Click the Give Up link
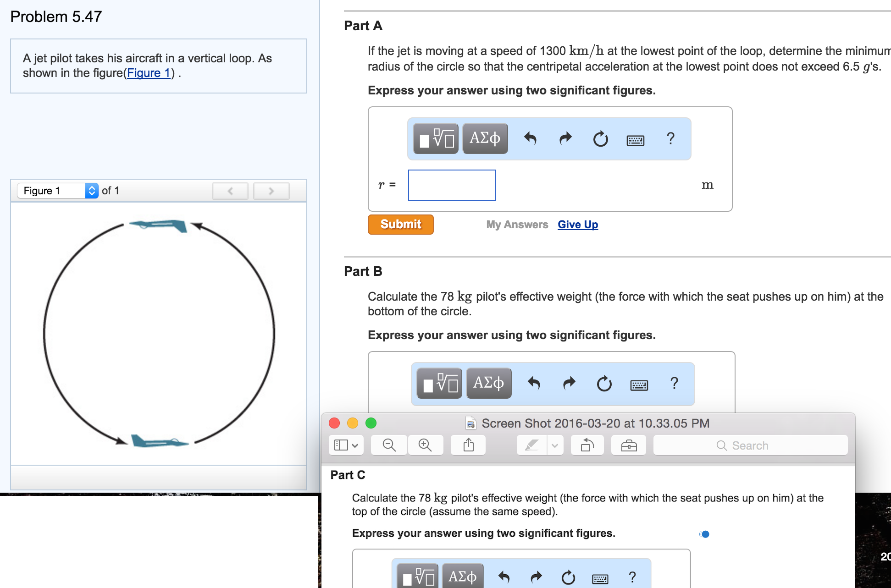This screenshot has height=588, width=891. [x=577, y=225]
